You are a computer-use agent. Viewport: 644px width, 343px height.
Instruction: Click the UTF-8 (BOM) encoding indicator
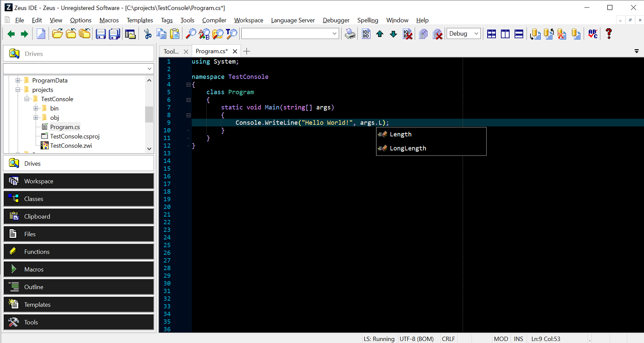tap(416, 339)
